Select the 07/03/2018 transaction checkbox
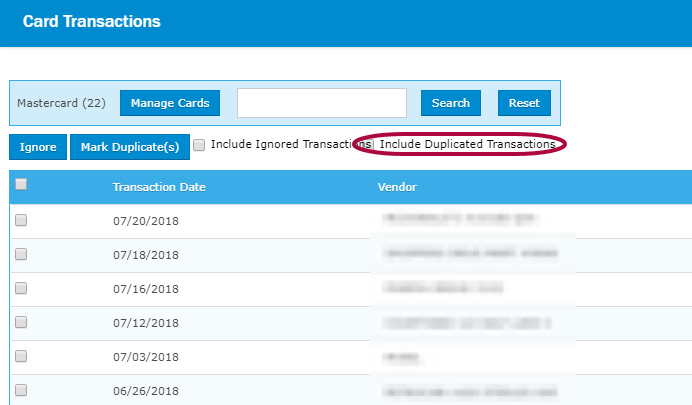This screenshot has width=692, height=405. (x=21, y=357)
